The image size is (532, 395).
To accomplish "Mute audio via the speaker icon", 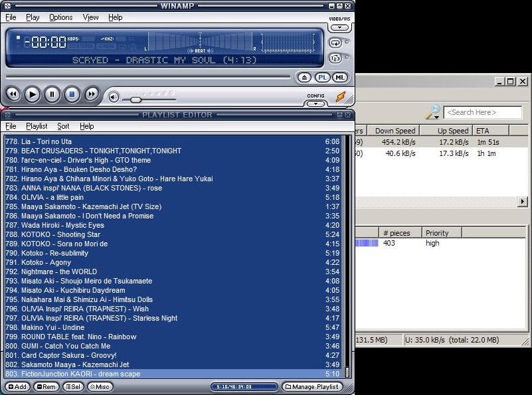I will 114,98.
